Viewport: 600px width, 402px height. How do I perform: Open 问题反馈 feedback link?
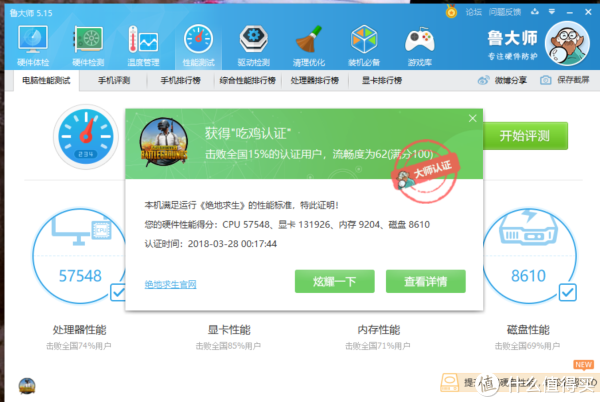pos(504,12)
